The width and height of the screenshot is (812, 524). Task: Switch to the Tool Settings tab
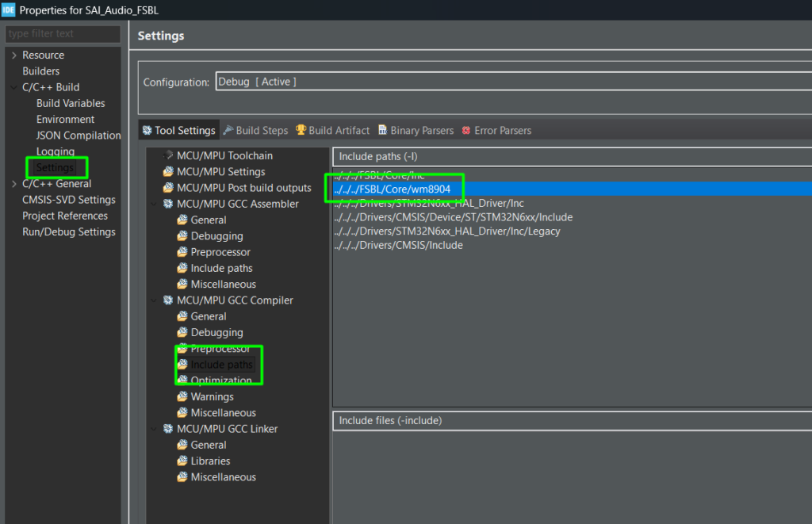point(178,130)
